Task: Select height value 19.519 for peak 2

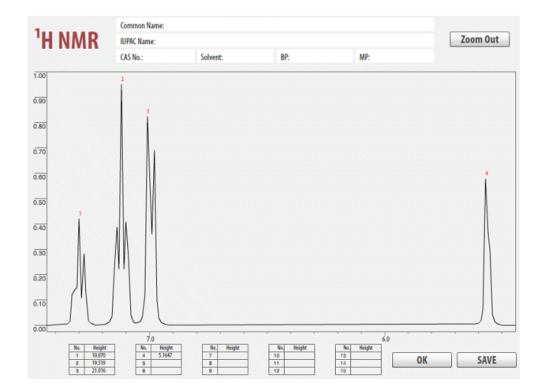Action: tap(100, 363)
